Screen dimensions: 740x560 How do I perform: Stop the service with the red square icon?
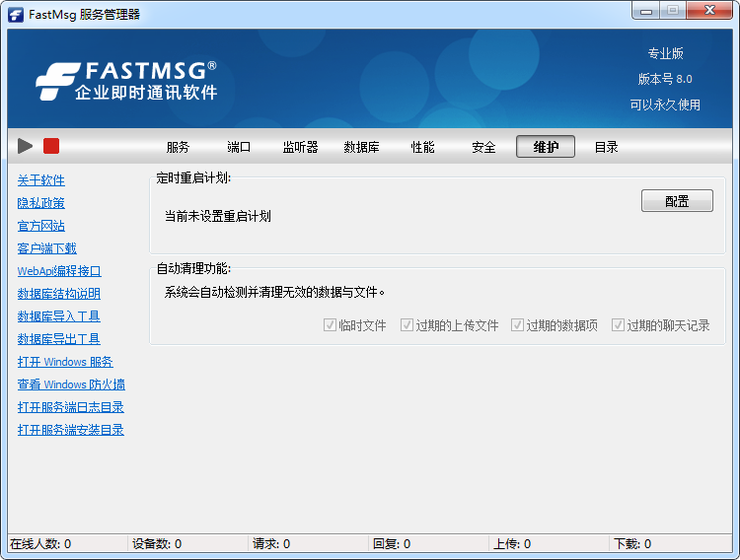coord(51,146)
